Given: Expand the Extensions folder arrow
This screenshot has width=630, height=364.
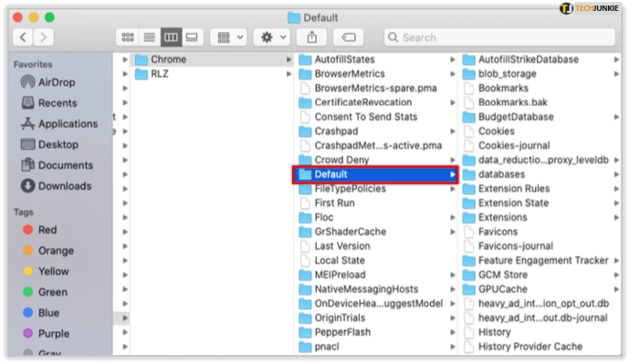Looking at the screenshot, I should [616, 217].
